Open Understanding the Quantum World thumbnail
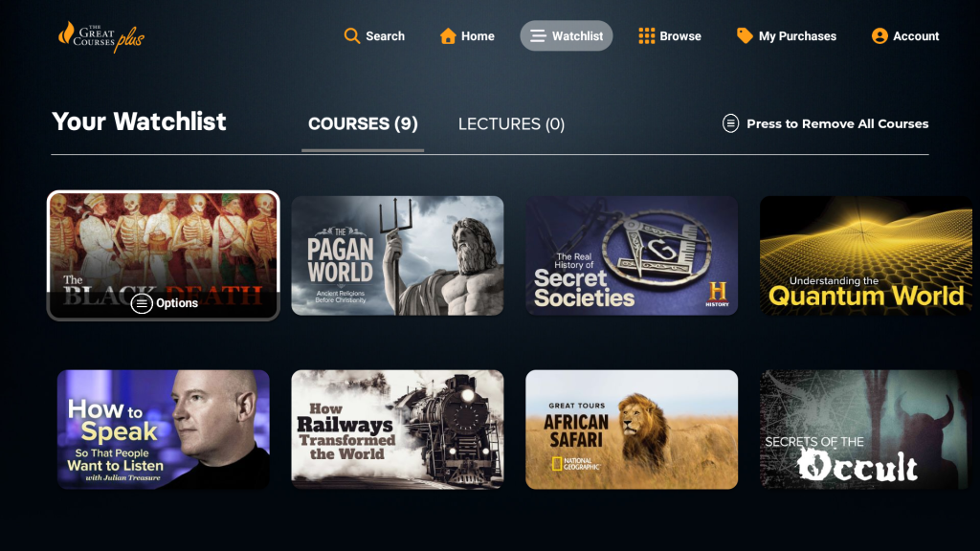980x551 pixels. [x=866, y=255]
